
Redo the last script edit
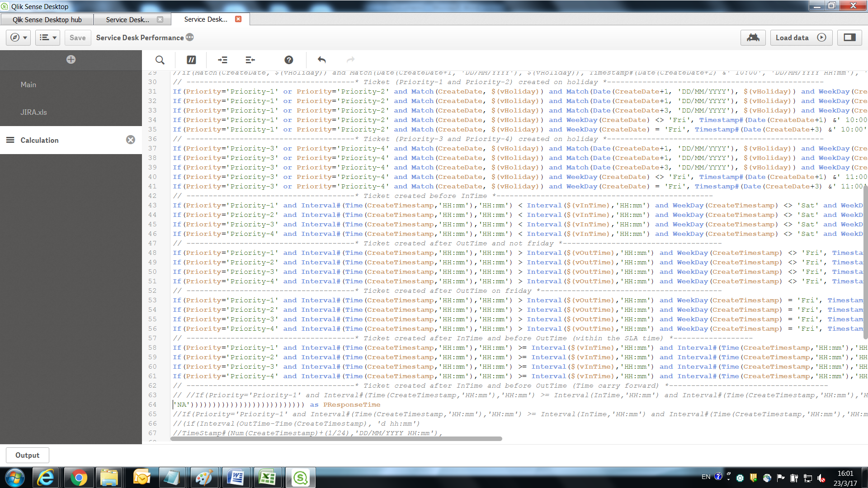click(350, 60)
